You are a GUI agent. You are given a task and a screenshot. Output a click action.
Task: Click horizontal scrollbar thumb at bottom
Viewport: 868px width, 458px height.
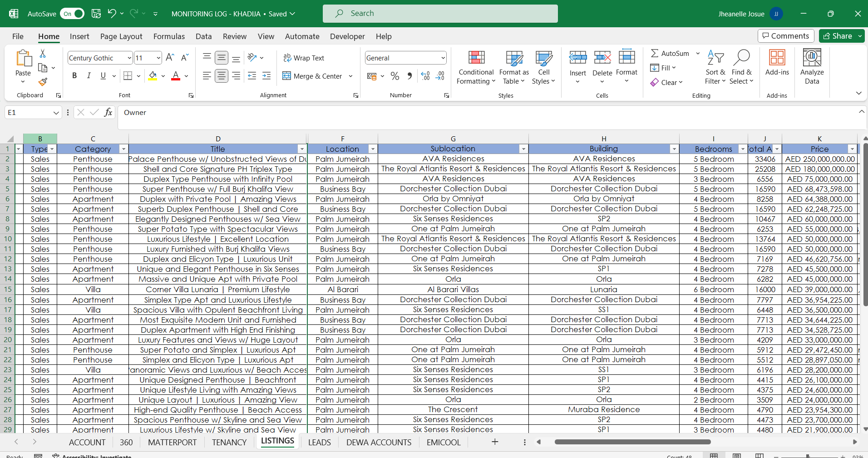pyautogui.click(x=632, y=442)
